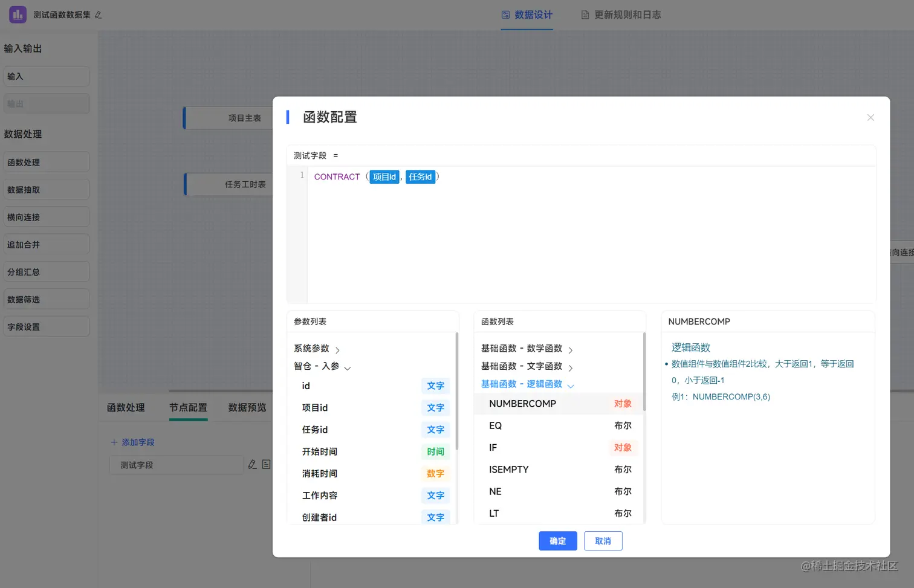Click the 任务id tag in formula
914x588 pixels.
[420, 176]
